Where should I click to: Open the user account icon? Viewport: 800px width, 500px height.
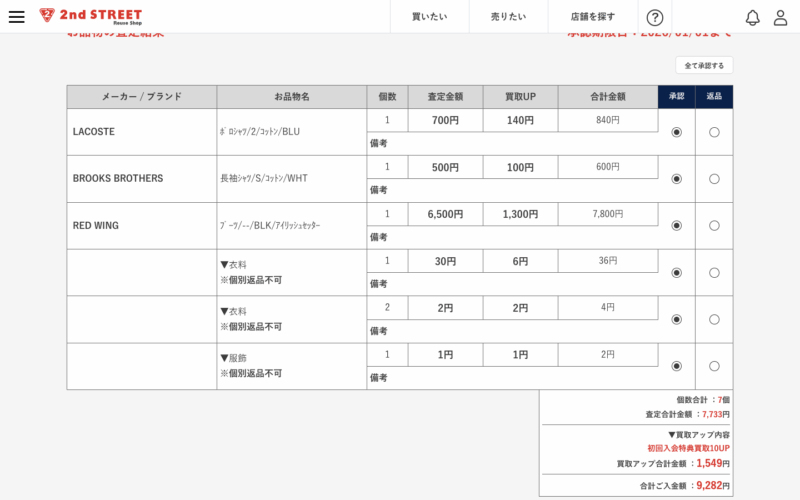coord(781,17)
